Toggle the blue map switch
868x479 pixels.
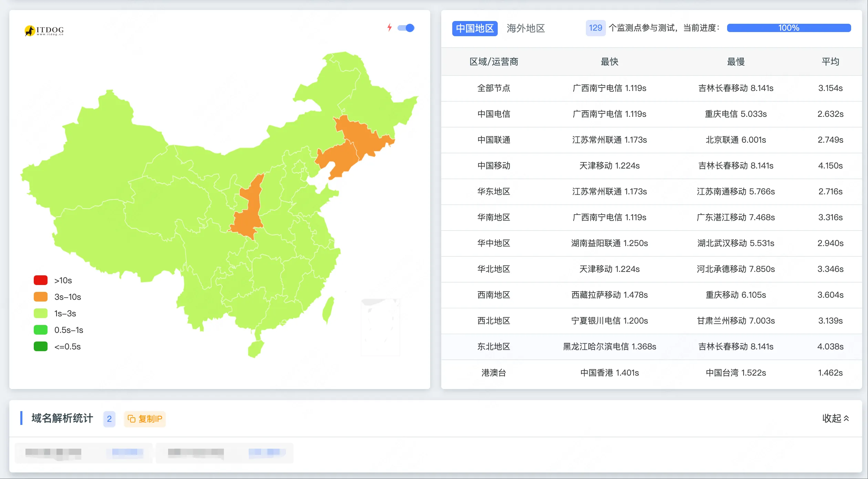tap(406, 28)
